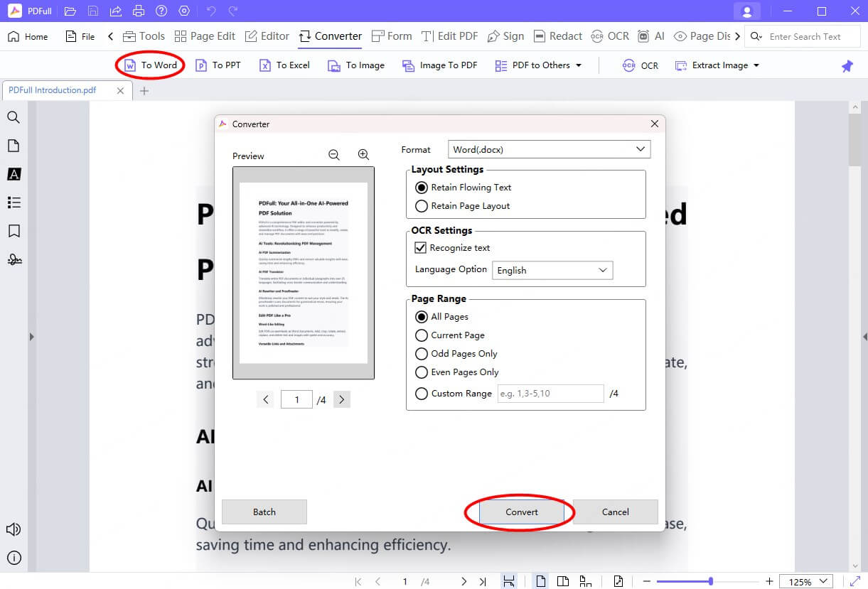
Task: Switch to two-page view in the status bar
Action: coord(564,581)
